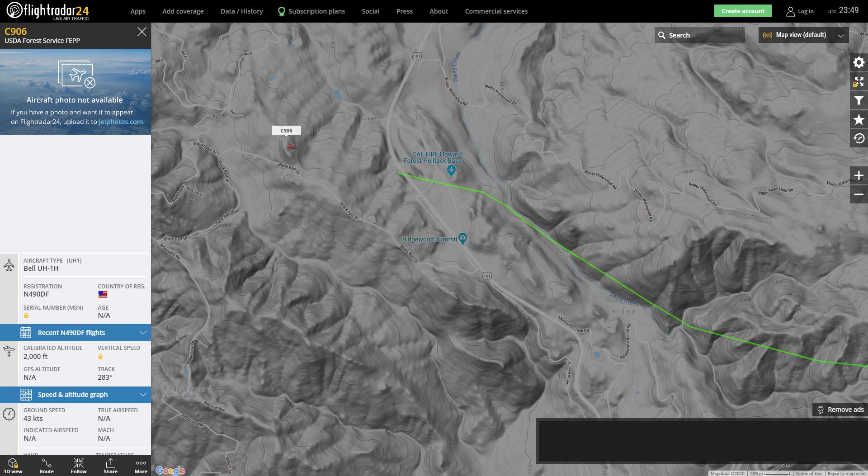868x476 pixels.
Task: Toggle the Route display
Action: [47, 466]
